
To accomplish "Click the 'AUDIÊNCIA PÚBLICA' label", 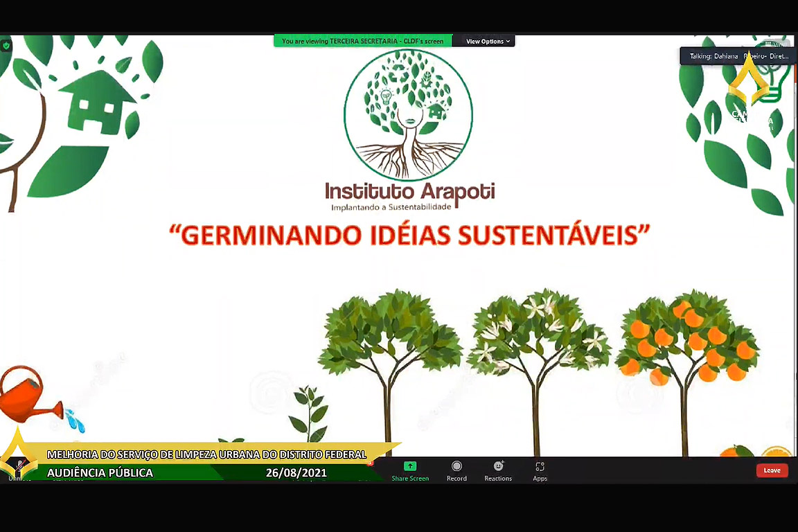I will click(x=100, y=473).
